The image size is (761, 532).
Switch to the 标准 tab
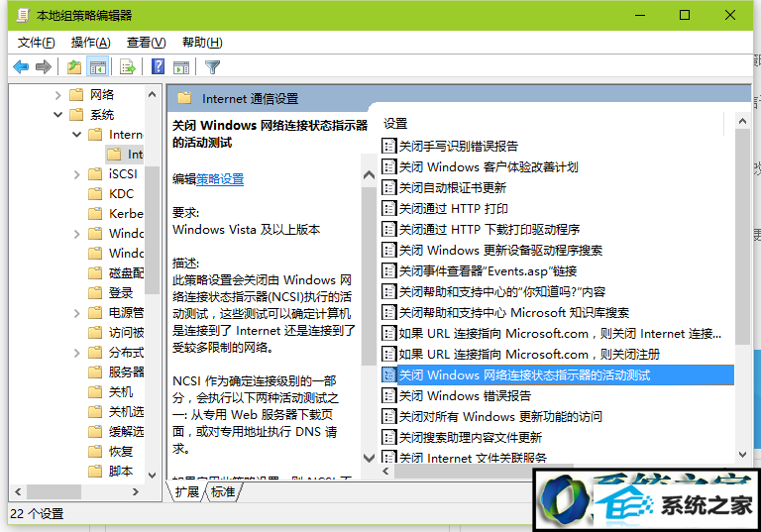click(x=223, y=491)
